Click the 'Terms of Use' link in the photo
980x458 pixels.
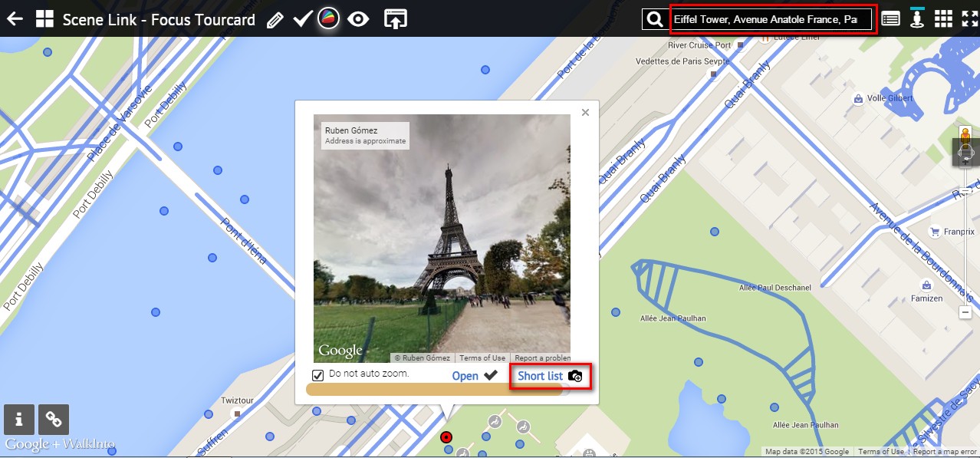click(x=482, y=358)
